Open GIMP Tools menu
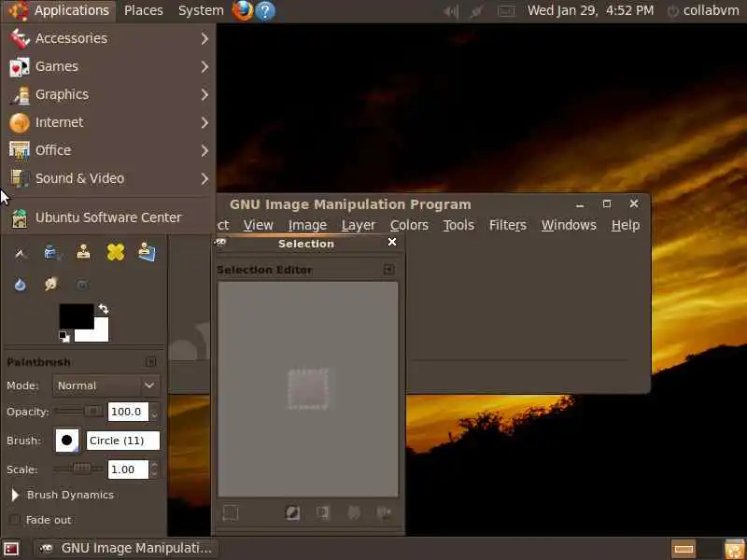The width and height of the screenshot is (747, 560). 458,225
